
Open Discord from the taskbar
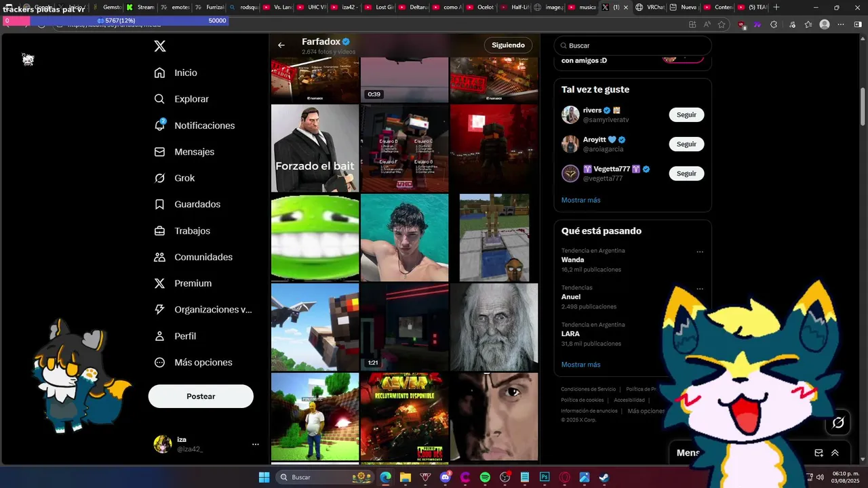click(x=446, y=477)
